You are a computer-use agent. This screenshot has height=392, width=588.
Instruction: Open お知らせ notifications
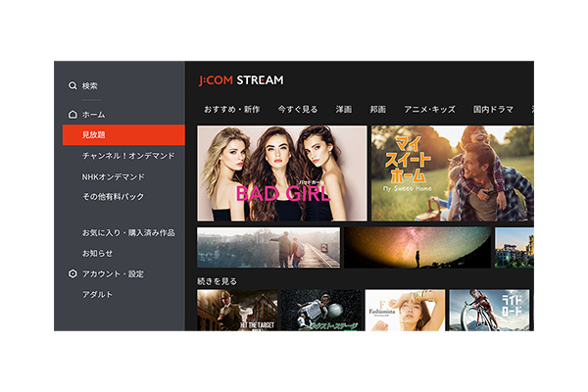[97, 254]
